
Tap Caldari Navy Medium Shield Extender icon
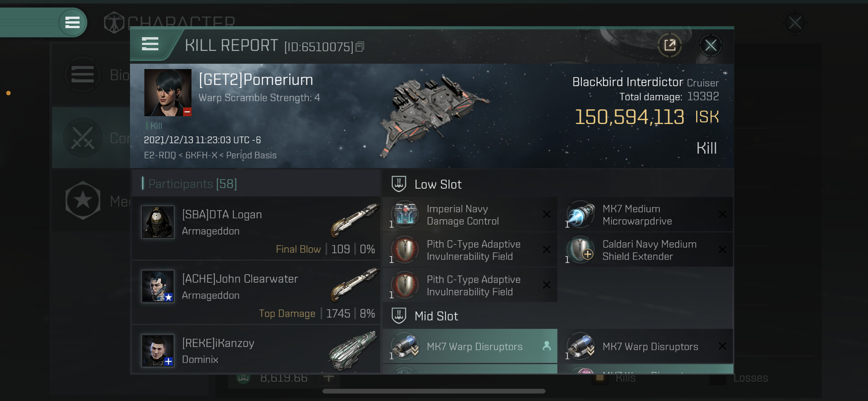[x=581, y=250]
